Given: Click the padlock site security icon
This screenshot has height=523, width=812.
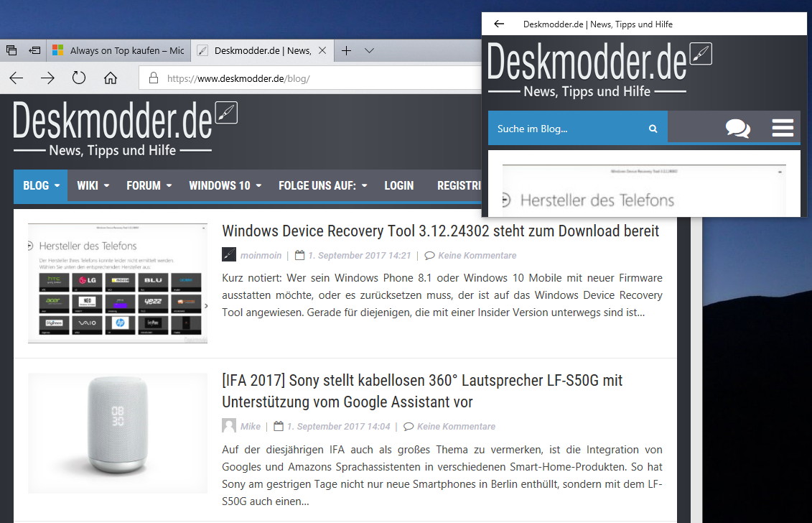Looking at the screenshot, I should pos(154,78).
